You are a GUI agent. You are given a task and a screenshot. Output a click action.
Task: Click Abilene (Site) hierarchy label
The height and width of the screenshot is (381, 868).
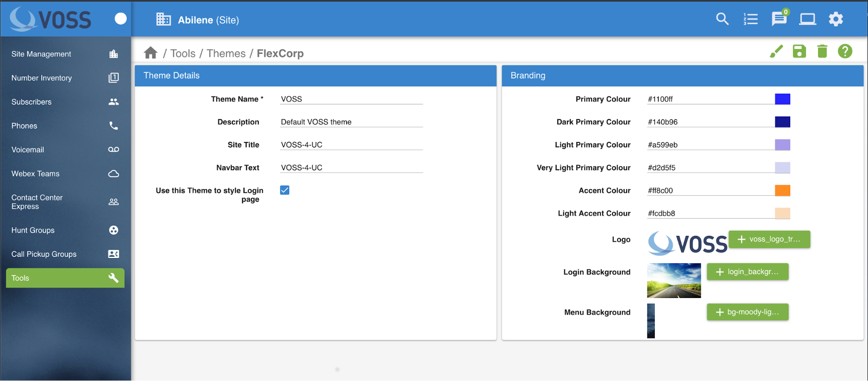208,20
